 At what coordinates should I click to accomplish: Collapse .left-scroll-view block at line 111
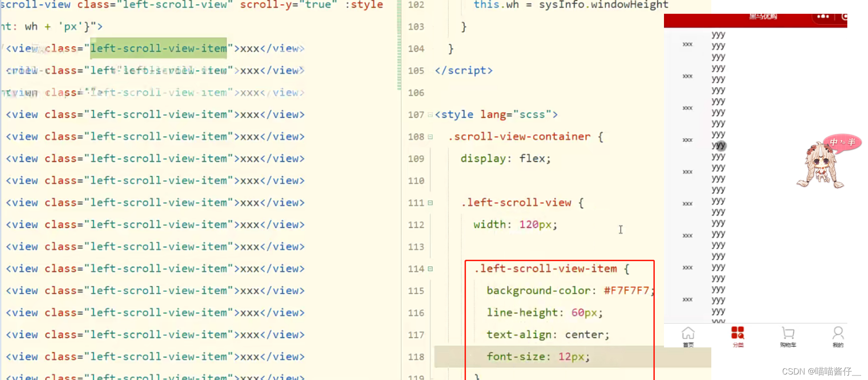click(430, 203)
